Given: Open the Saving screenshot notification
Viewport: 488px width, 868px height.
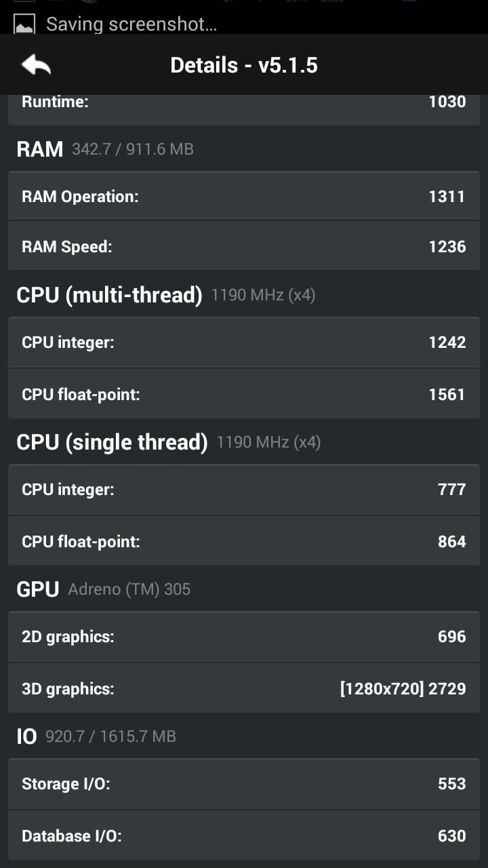Looking at the screenshot, I should [131, 25].
